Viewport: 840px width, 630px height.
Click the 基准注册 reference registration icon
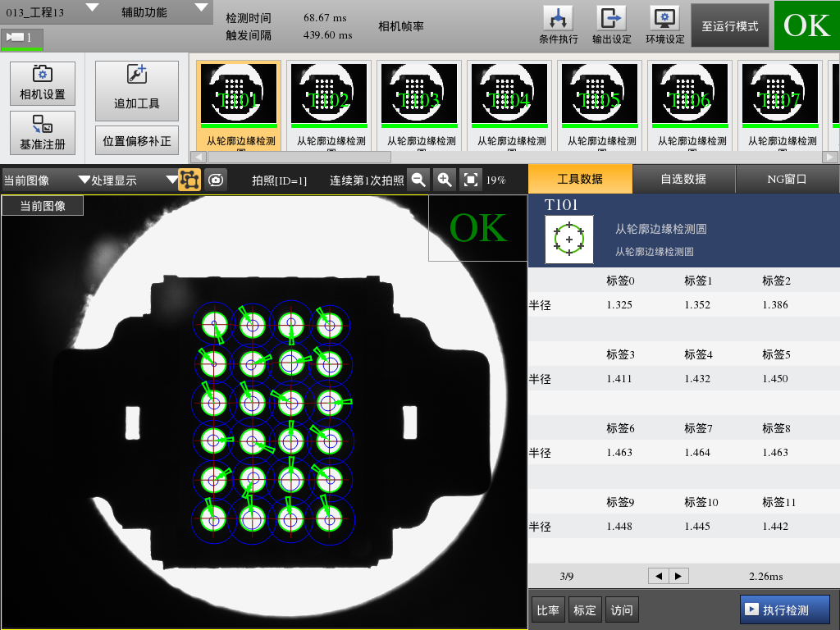42,133
